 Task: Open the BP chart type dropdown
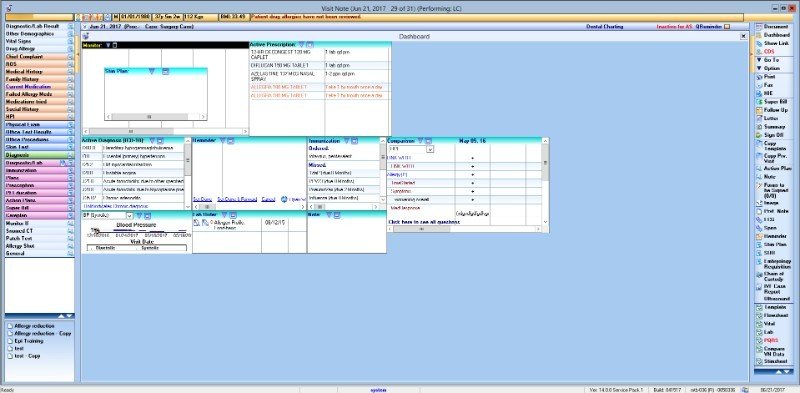click(129, 216)
